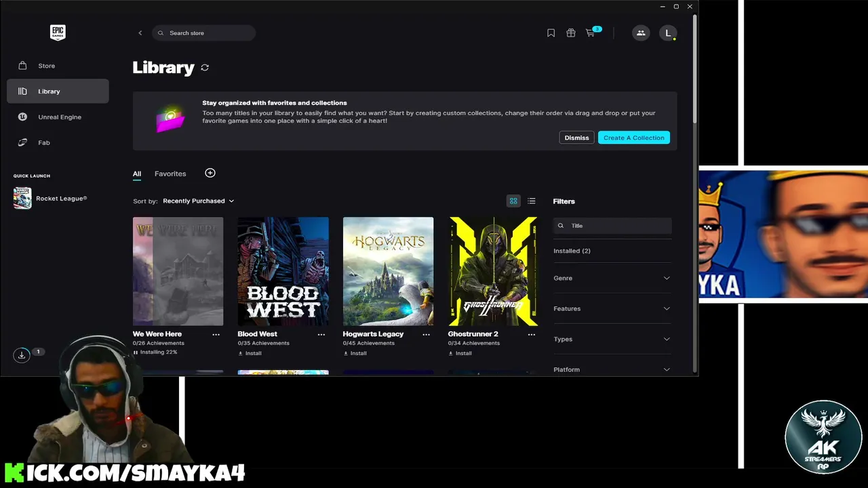868x488 pixels.
Task: Open the profile avatar L menu
Action: pyautogui.click(x=668, y=33)
